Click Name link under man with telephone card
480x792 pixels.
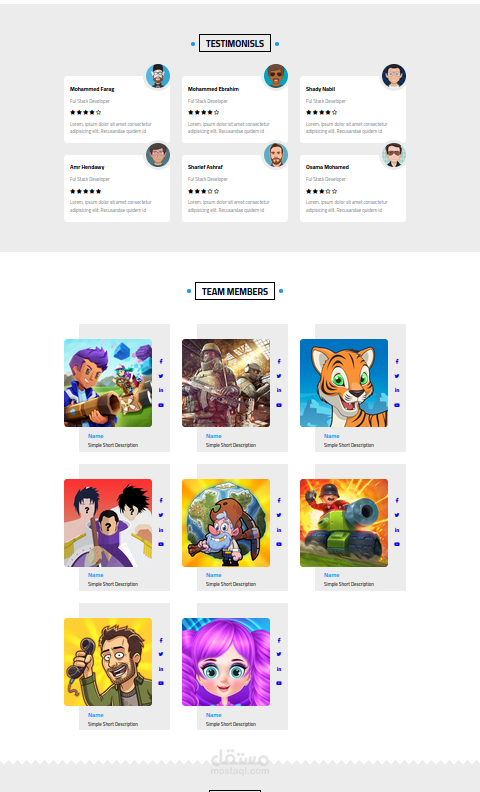pyautogui.click(x=95, y=715)
